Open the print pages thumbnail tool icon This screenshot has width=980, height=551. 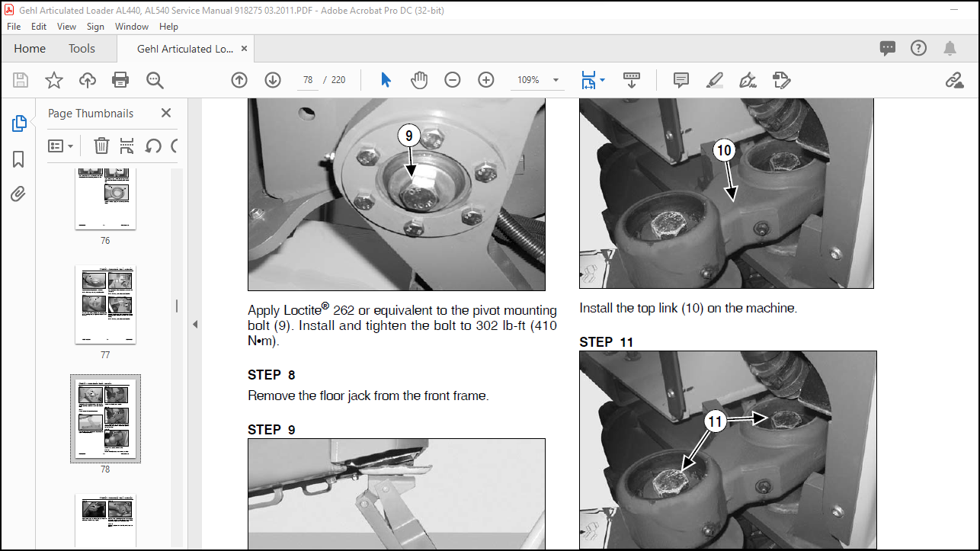click(x=127, y=146)
